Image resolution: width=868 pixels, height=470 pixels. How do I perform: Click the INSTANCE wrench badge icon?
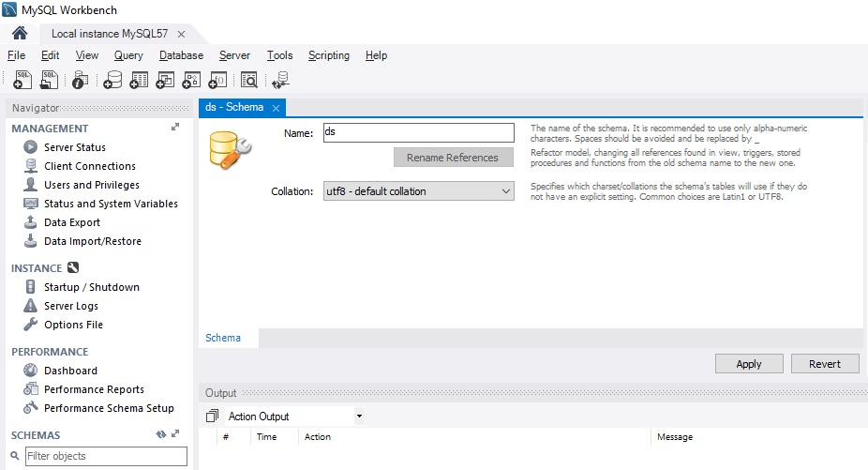(73, 267)
